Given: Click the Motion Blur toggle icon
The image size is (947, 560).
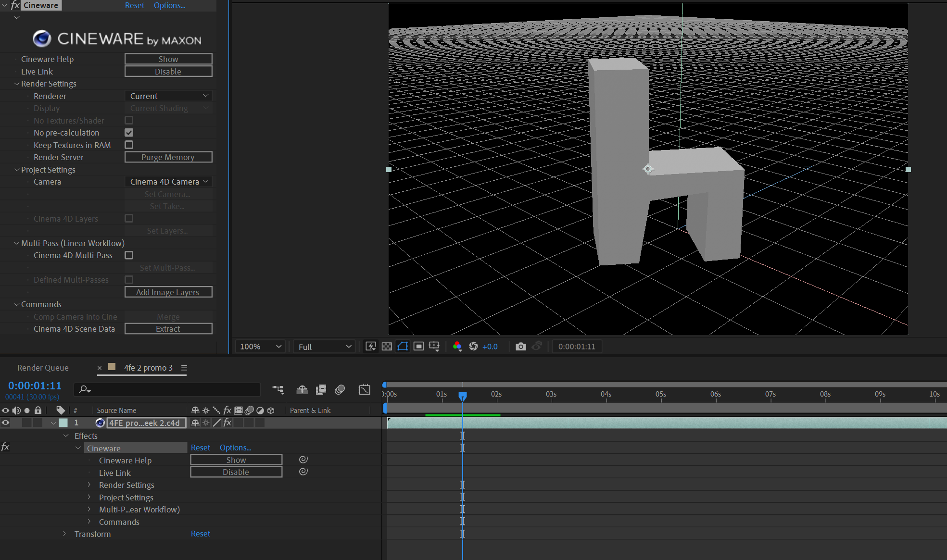Looking at the screenshot, I should pos(340,390).
